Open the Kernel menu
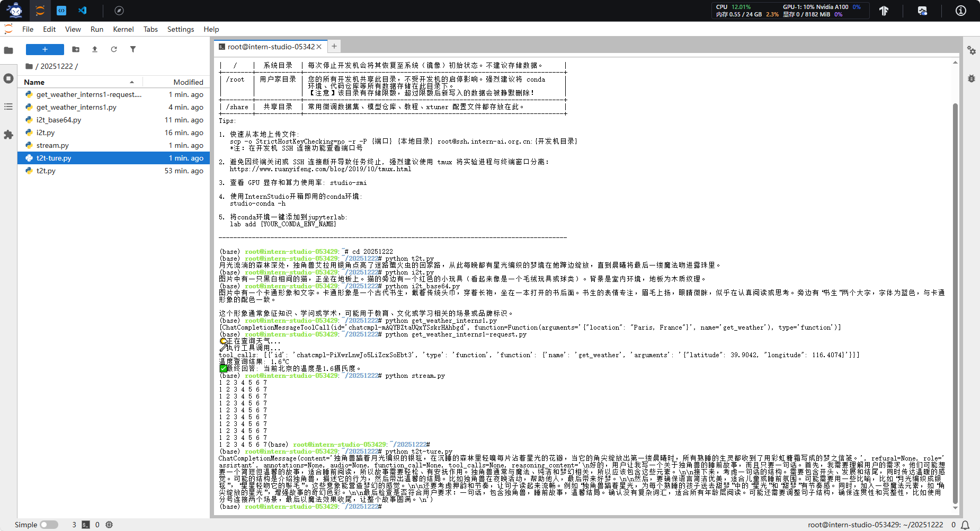Screen dimensions: 980x531 click(x=123, y=29)
